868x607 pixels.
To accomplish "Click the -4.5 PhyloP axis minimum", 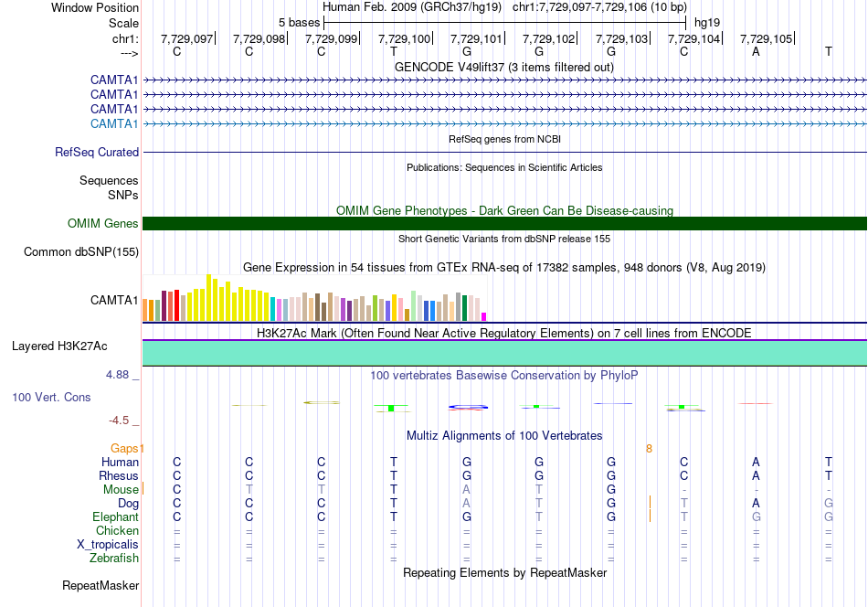I will [x=119, y=421].
